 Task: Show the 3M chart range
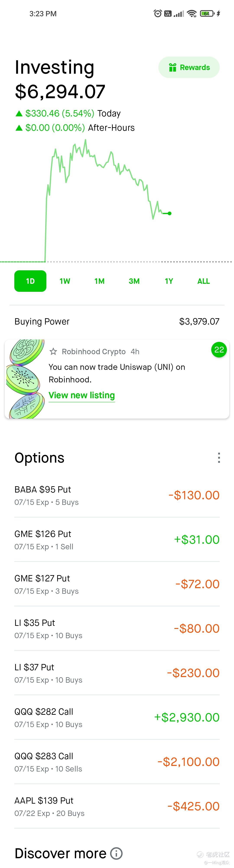coord(134,281)
